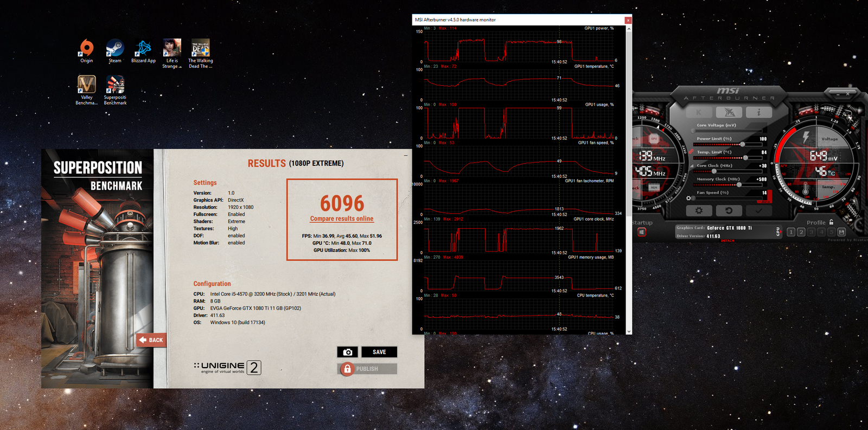Click the GPU selector arrow in Afterburner
The image size is (868, 430).
click(x=778, y=232)
